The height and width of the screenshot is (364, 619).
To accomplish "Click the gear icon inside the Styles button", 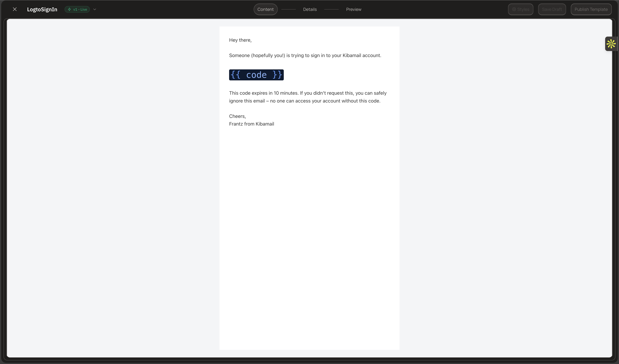I will tap(514, 9).
